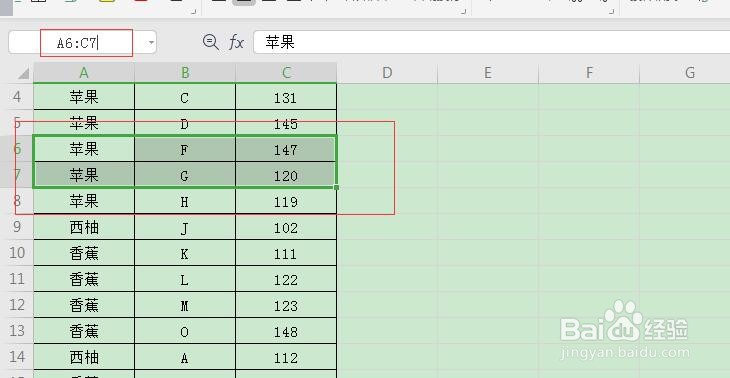Viewport: 730px width, 378px height.
Task: Click the 香蕉 cell in row 10
Action: (84, 253)
